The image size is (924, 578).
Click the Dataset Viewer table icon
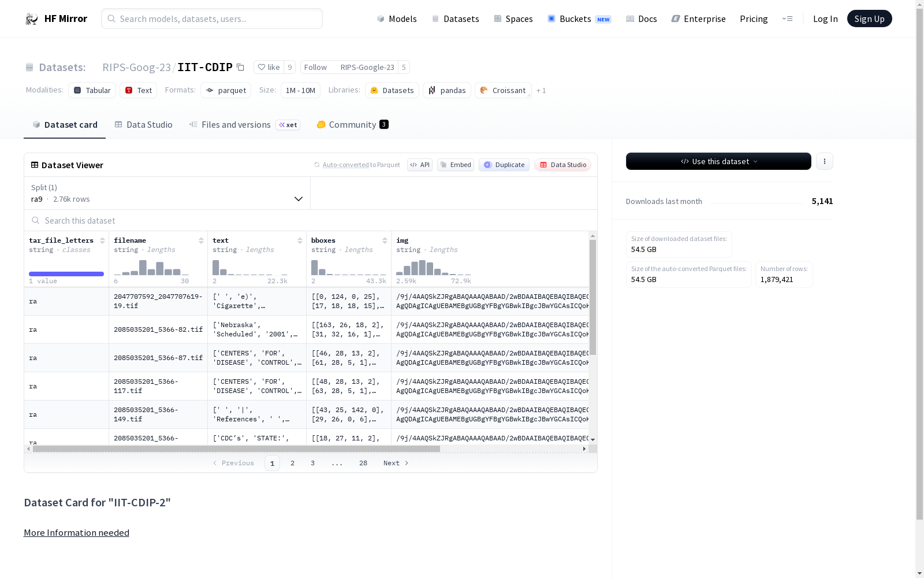35,165
